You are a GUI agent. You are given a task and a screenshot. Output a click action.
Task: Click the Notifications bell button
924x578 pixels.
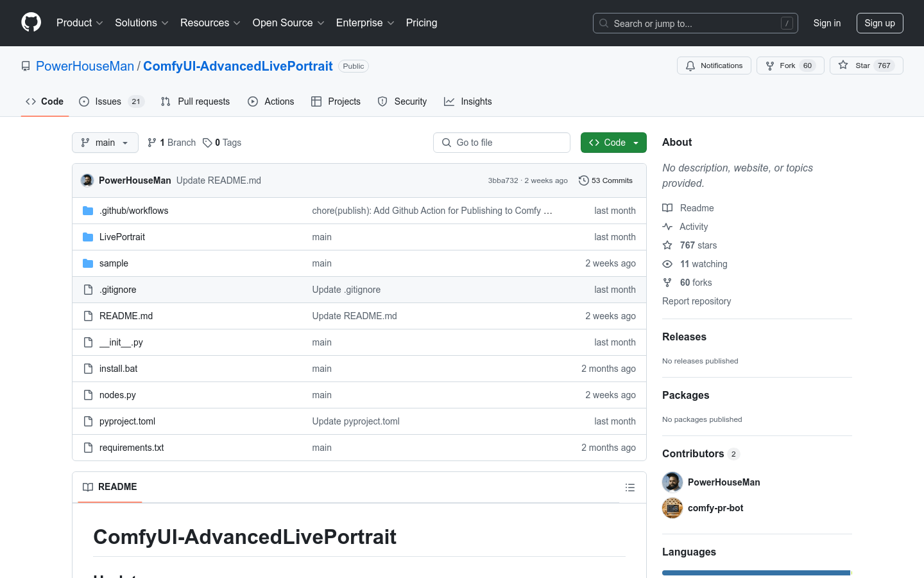(714, 66)
